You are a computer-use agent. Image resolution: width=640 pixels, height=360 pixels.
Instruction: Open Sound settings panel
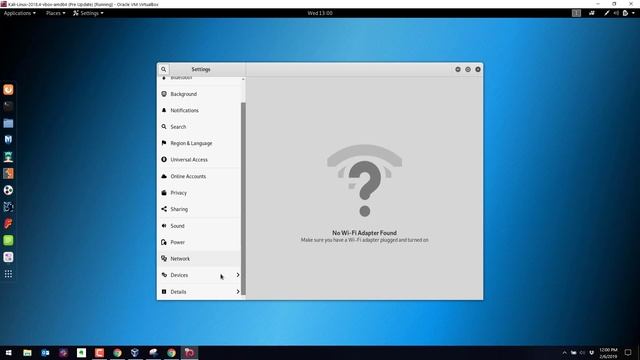199,226
